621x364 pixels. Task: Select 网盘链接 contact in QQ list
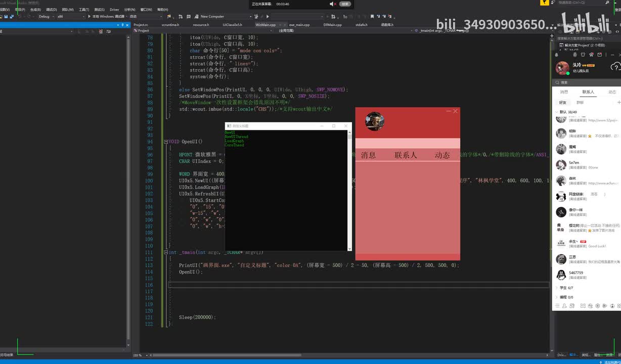pyautogui.click(x=587, y=196)
